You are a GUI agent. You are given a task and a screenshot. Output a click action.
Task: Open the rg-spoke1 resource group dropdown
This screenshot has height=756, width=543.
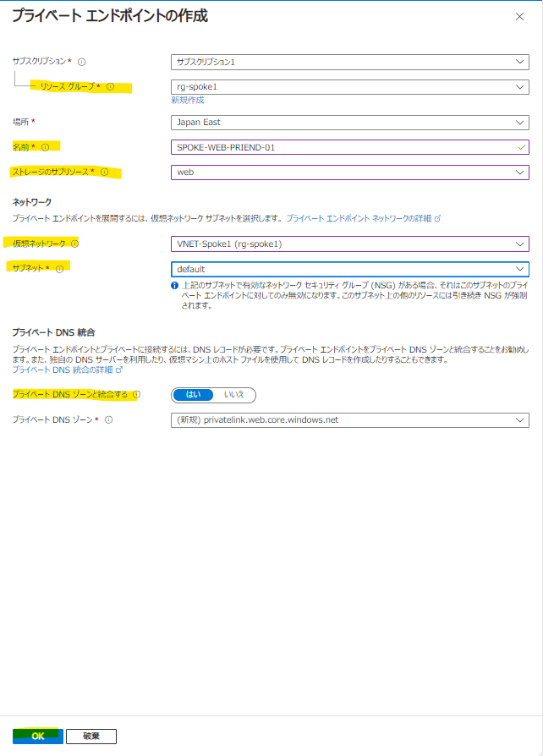tap(350, 87)
